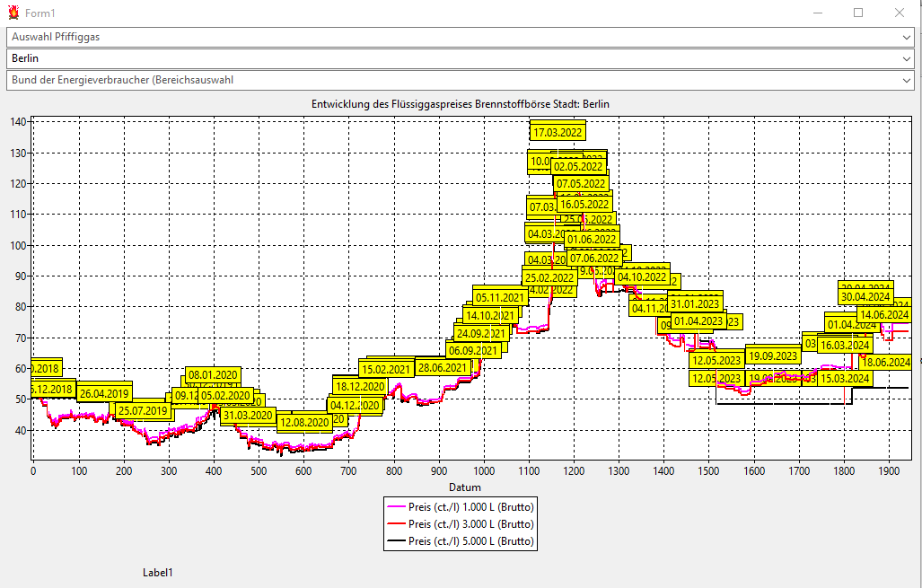Click the 12.08.2020 data label
The width and height of the screenshot is (922, 588).
(304, 423)
